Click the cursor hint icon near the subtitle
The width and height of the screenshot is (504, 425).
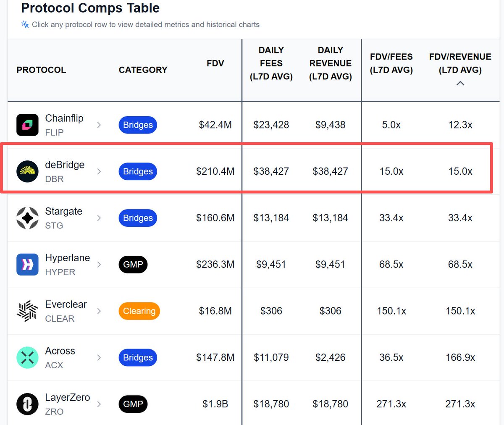pos(25,24)
